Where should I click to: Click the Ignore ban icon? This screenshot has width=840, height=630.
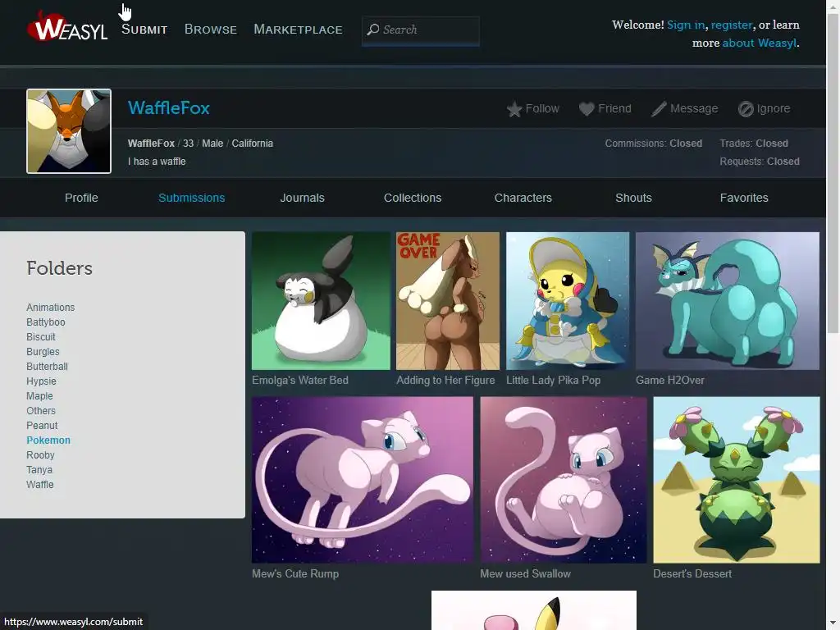[746, 109]
